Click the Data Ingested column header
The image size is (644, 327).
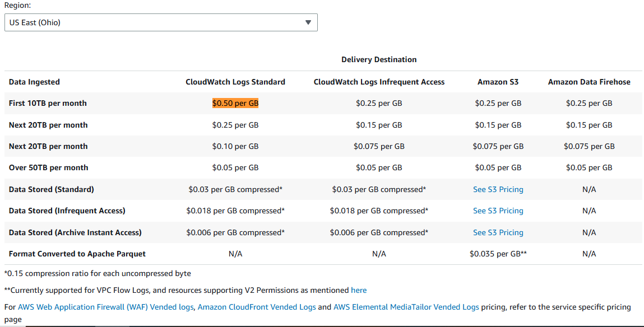coord(34,82)
